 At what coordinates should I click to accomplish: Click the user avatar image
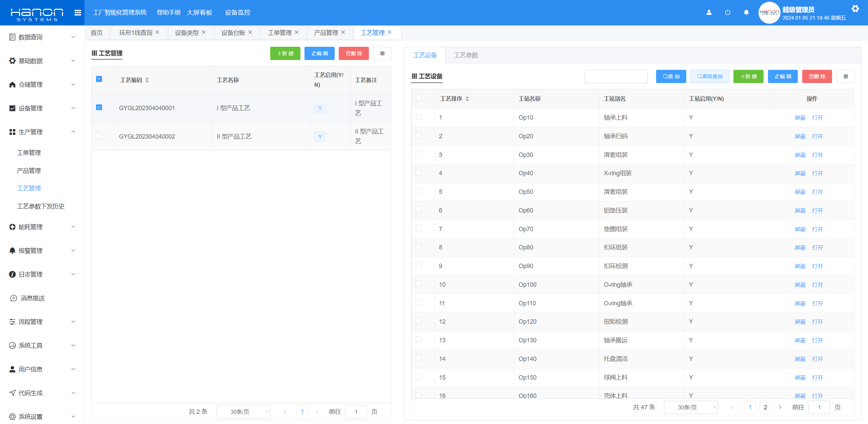coord(769,13)
